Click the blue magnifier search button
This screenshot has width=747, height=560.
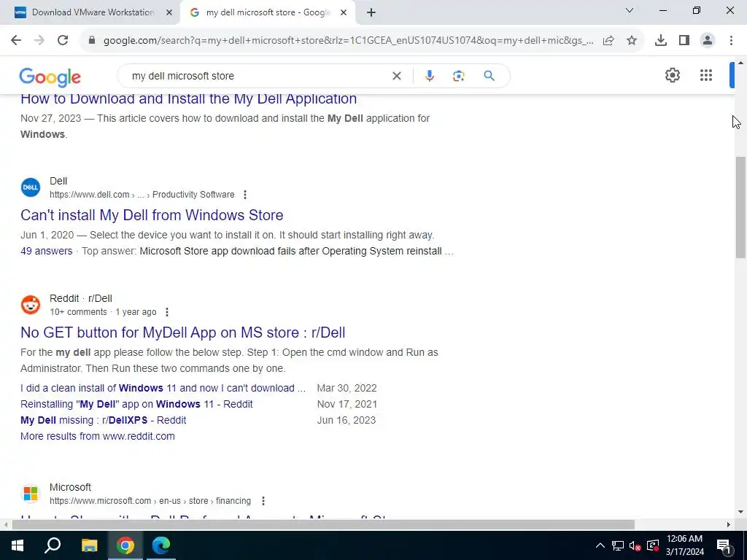coord(489,76)
